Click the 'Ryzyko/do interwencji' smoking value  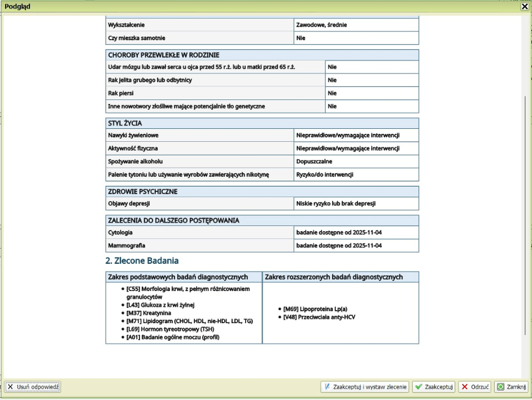click(325, 175)
